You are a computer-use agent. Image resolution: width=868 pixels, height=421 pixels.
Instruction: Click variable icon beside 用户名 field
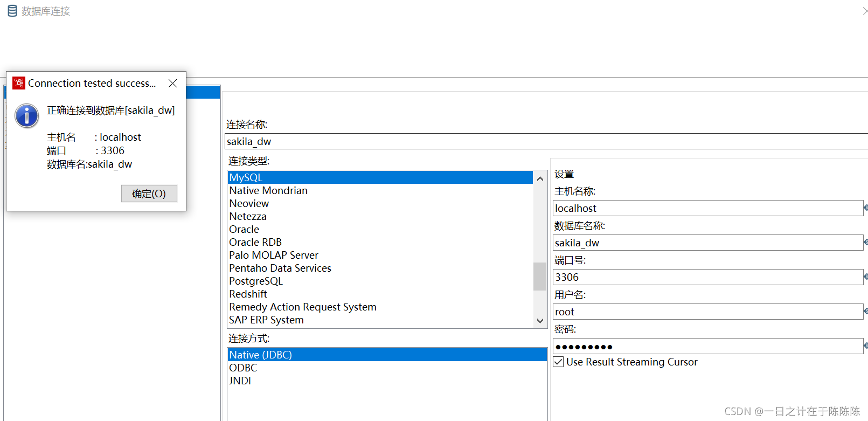click(866, 311)
